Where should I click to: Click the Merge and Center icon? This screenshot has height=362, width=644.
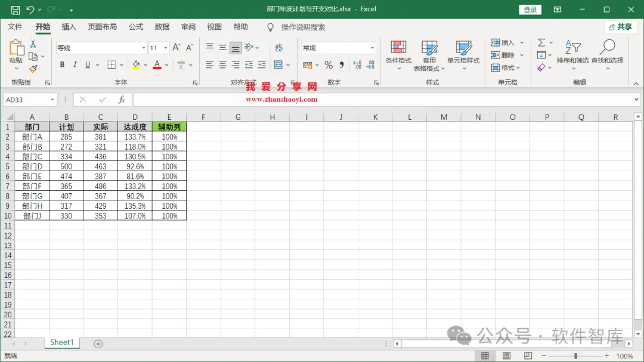coord(278,65)
